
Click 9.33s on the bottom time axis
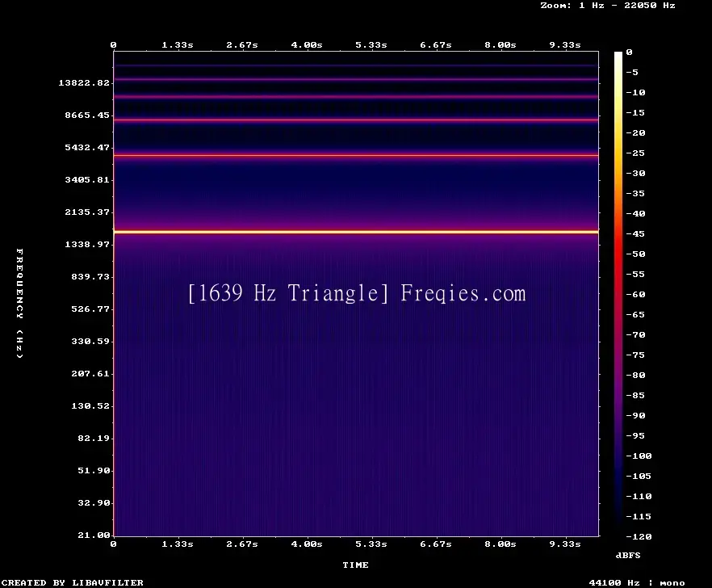(x=565, y=544)
